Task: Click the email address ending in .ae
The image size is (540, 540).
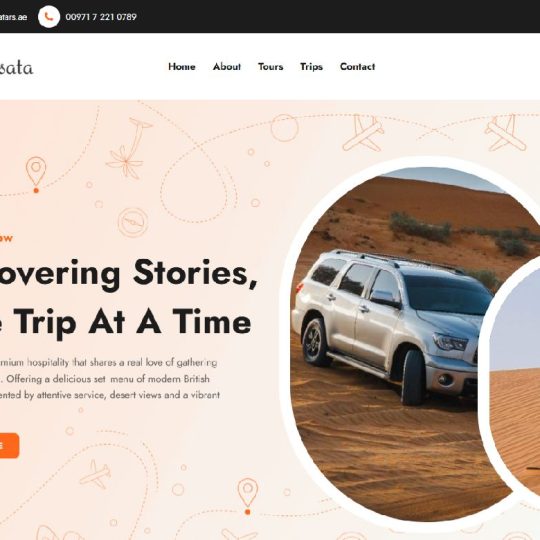Action: pyautogui.click(x=13, y=17)
